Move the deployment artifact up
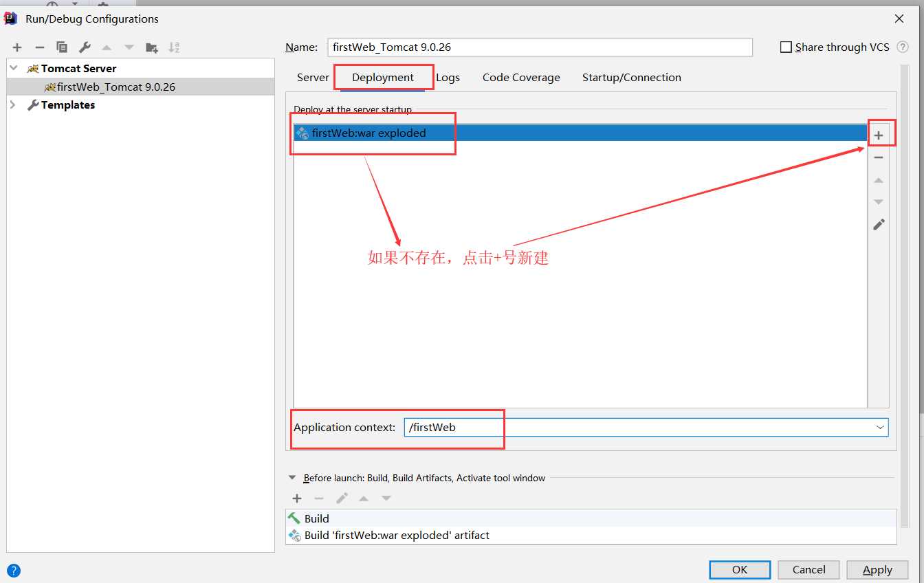Image resolution: width=924 pixels, height=583 pixels. (879, 180)
